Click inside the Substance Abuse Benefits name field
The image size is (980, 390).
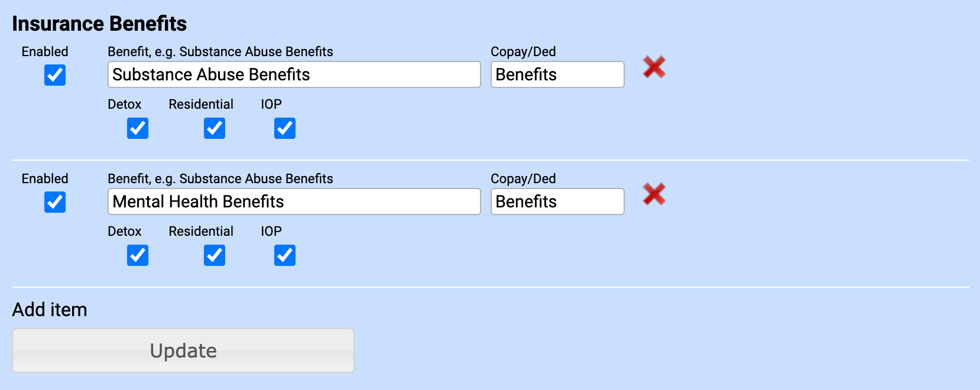point(294,74)
